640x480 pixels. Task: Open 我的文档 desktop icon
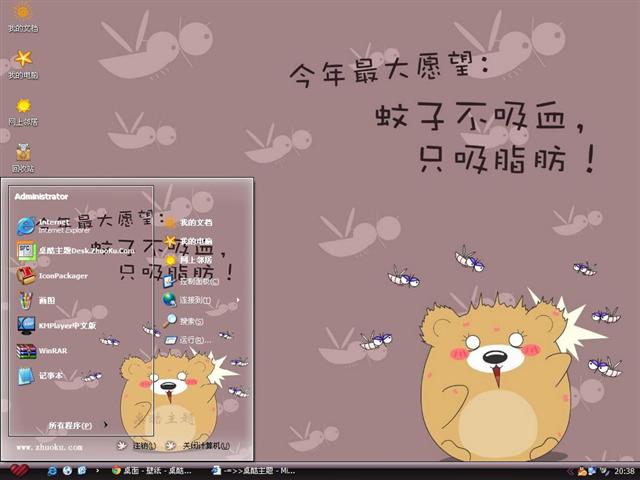click(23, 17)
